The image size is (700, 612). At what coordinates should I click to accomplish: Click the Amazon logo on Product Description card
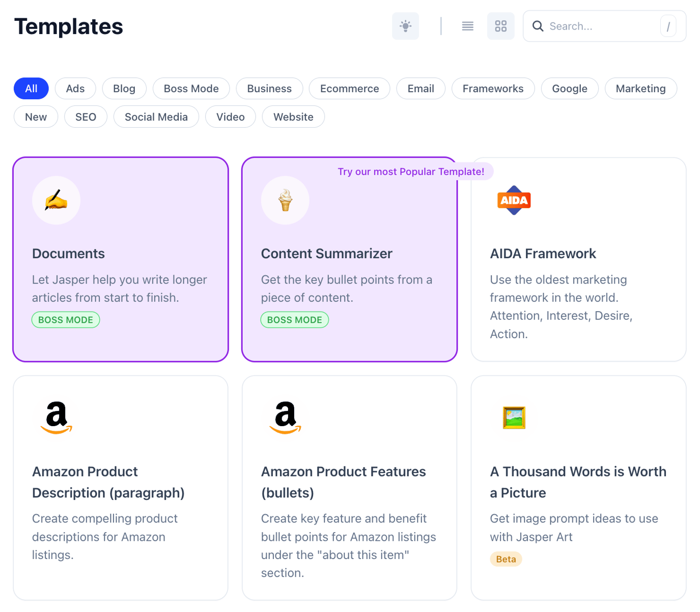click(x=56, y=418)
